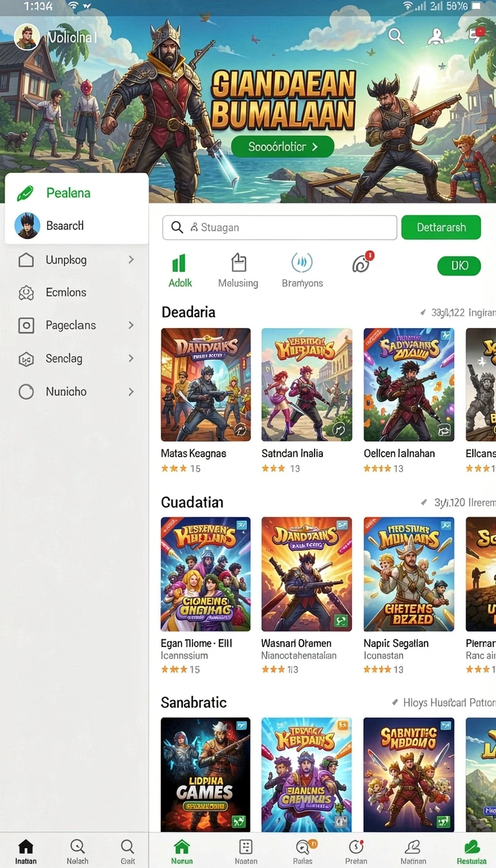Expand the Nunicho chevron
Viewport: 496px width, 868px height.
pos(131,391)
